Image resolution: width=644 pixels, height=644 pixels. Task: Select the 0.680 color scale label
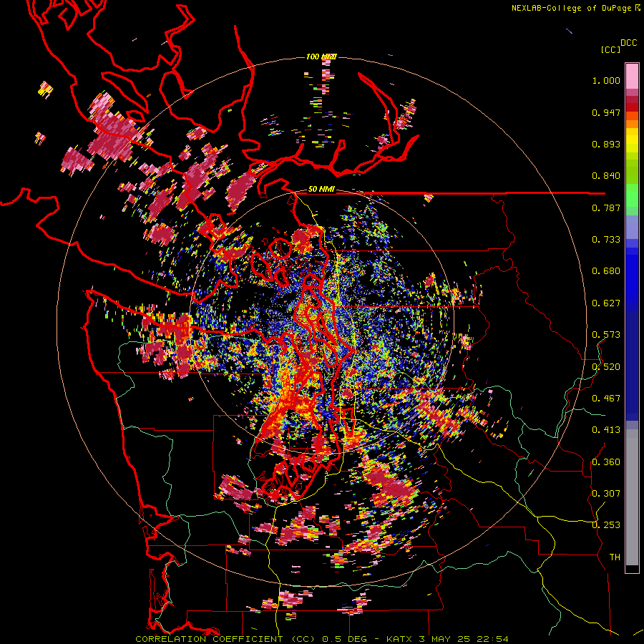click(x=606, y=271)
